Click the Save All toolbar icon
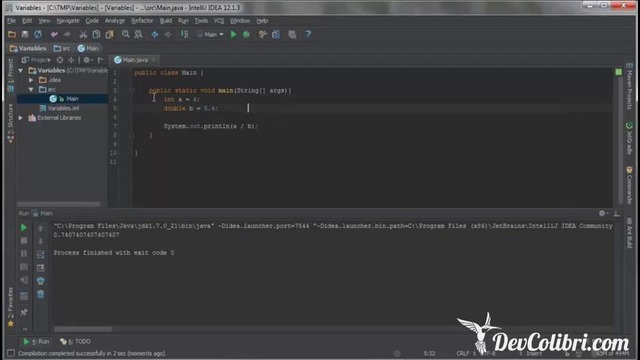This screenshot has width=640, height=360. [x=25, y=35]
